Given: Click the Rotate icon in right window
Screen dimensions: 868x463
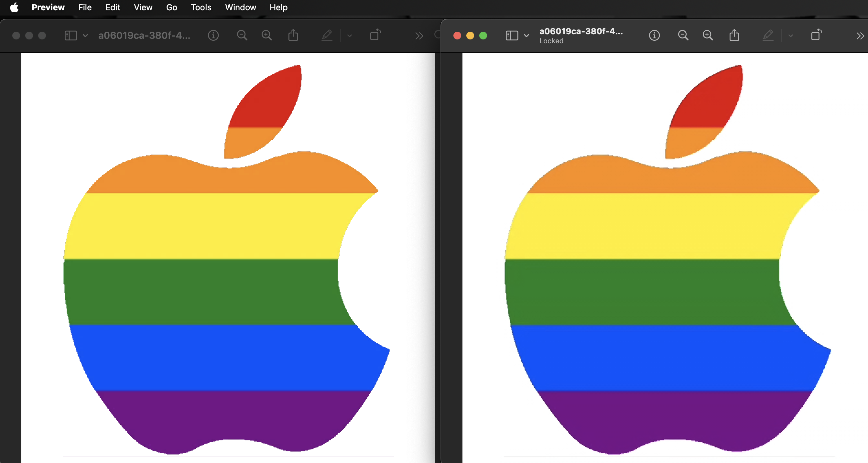Looking at the screenshot, I should click(816, 35).
